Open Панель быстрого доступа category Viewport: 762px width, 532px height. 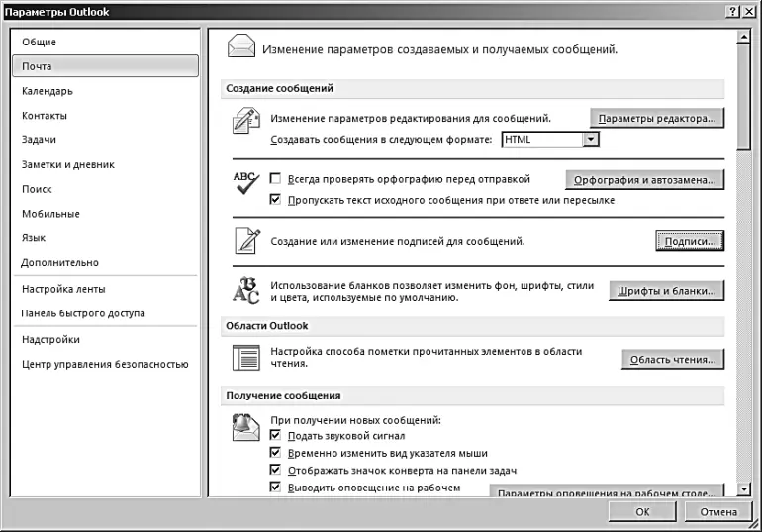click(105, 313)
